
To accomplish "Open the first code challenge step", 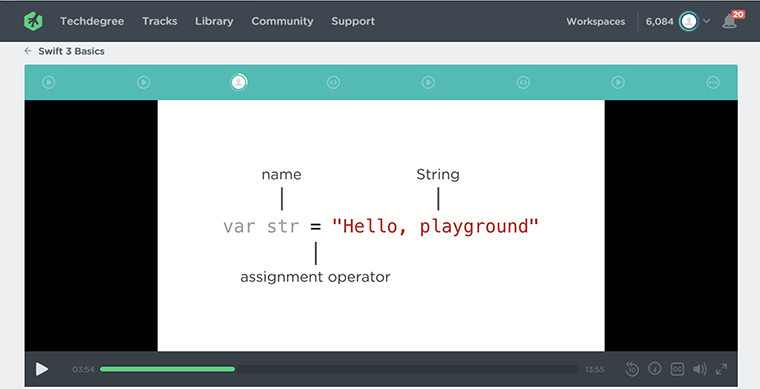I will click(333, 82).
